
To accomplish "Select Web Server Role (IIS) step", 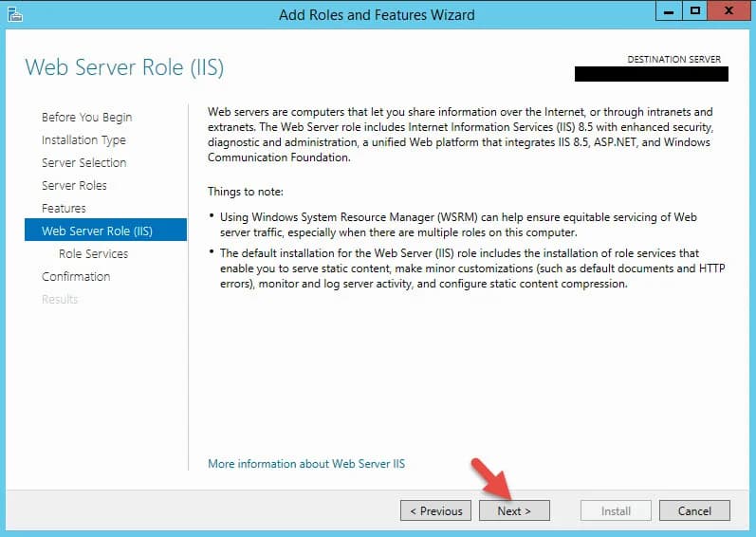I will point(105,230).
